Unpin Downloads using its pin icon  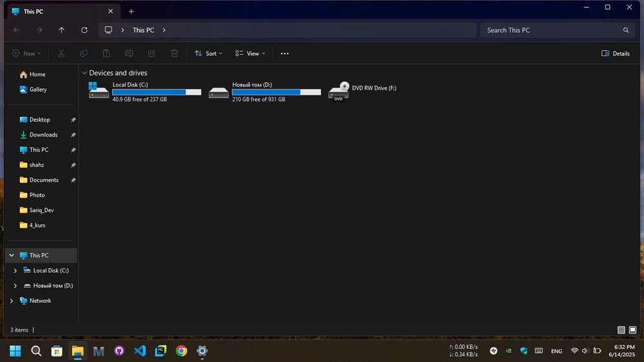[73, 135]
